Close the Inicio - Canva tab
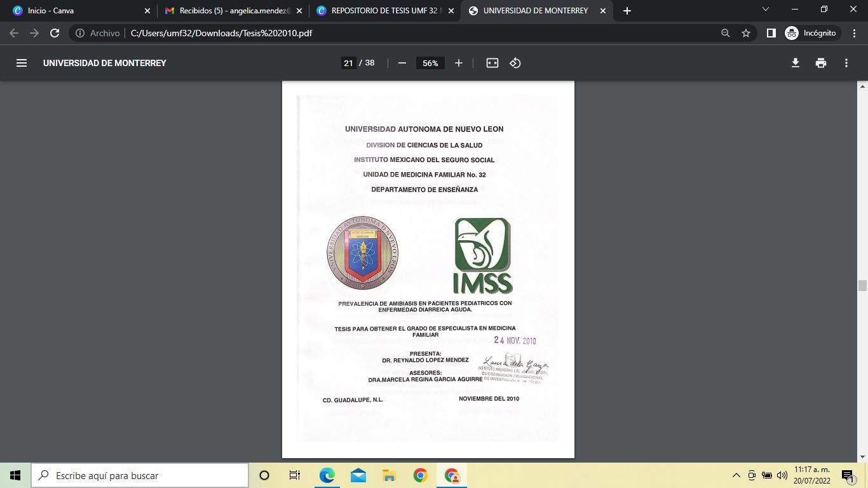 147,11
